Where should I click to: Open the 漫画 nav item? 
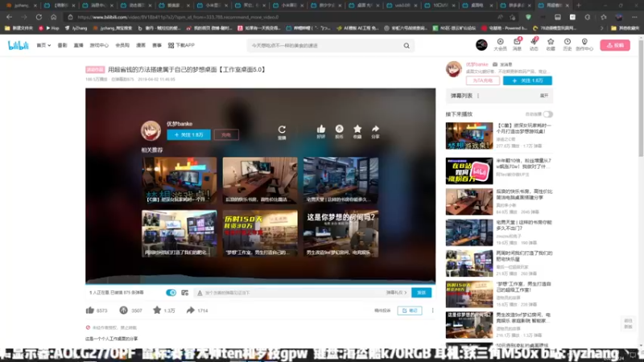[x=141, y=45]
